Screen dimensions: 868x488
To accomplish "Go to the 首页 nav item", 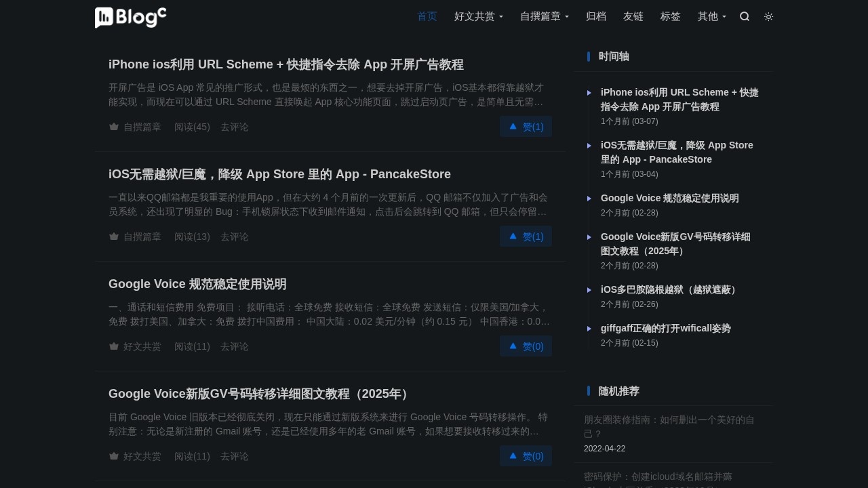I will point(427,16).
